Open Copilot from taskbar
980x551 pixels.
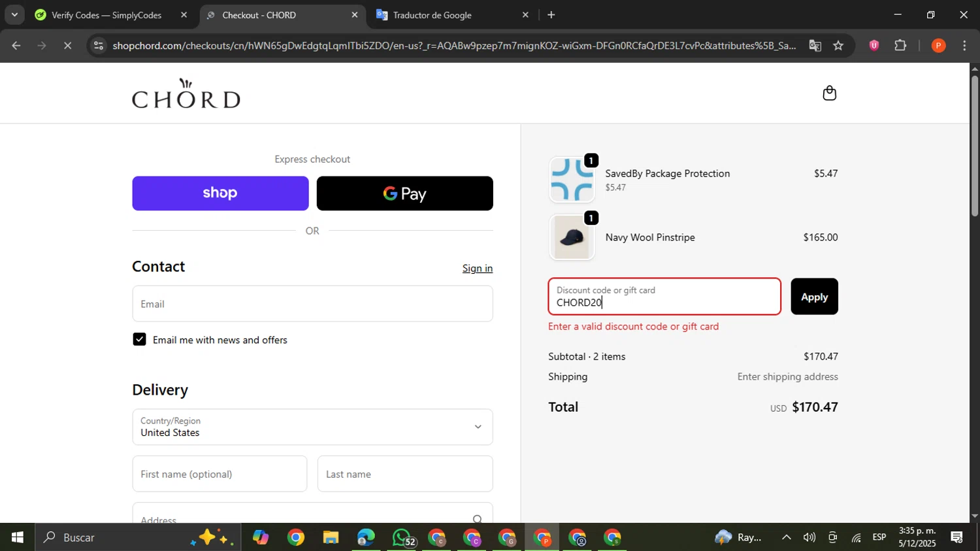click(261, 537)
